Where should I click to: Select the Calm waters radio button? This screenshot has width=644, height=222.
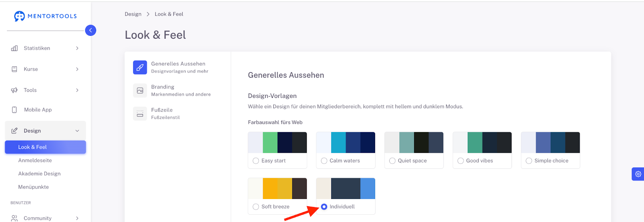click(x=324, y=161)
